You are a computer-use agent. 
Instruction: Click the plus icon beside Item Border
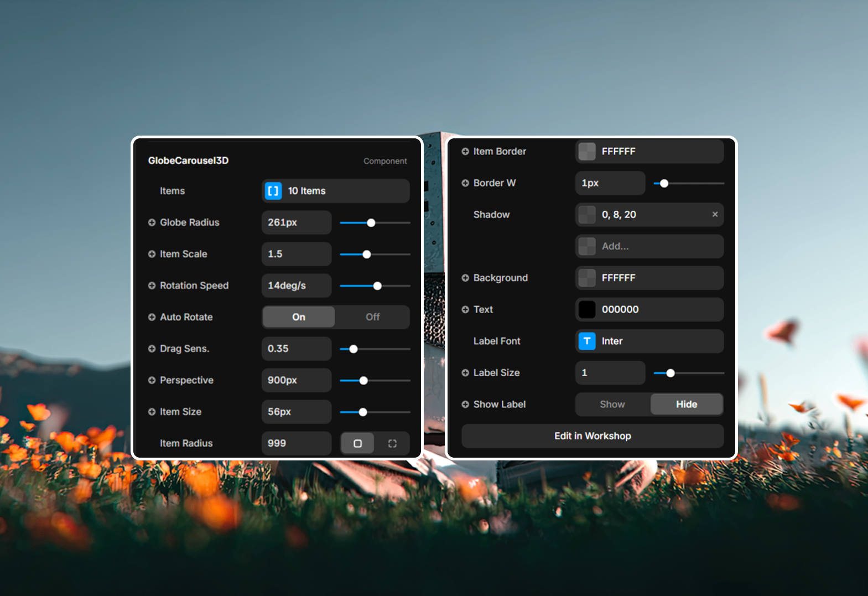click(x=465, y=152)
